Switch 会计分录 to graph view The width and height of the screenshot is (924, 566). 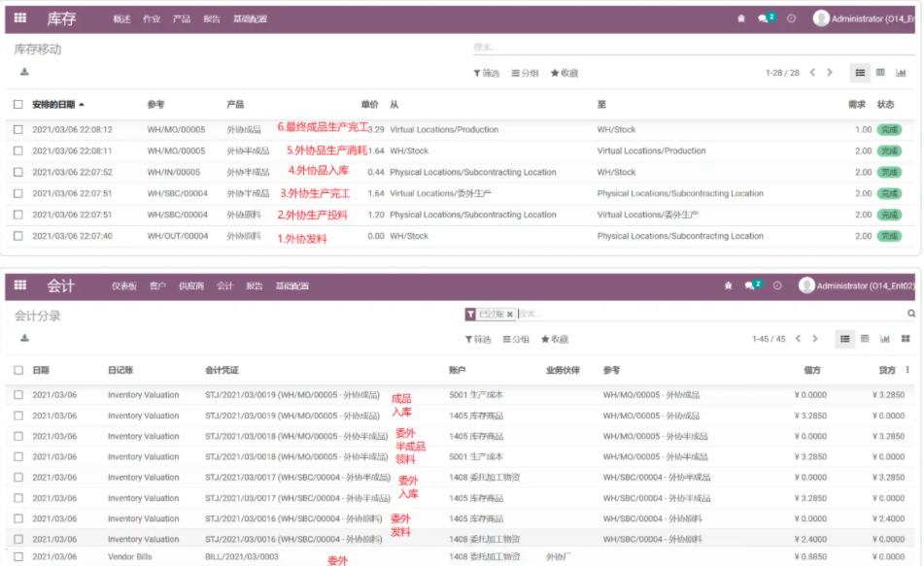[885, 337]
